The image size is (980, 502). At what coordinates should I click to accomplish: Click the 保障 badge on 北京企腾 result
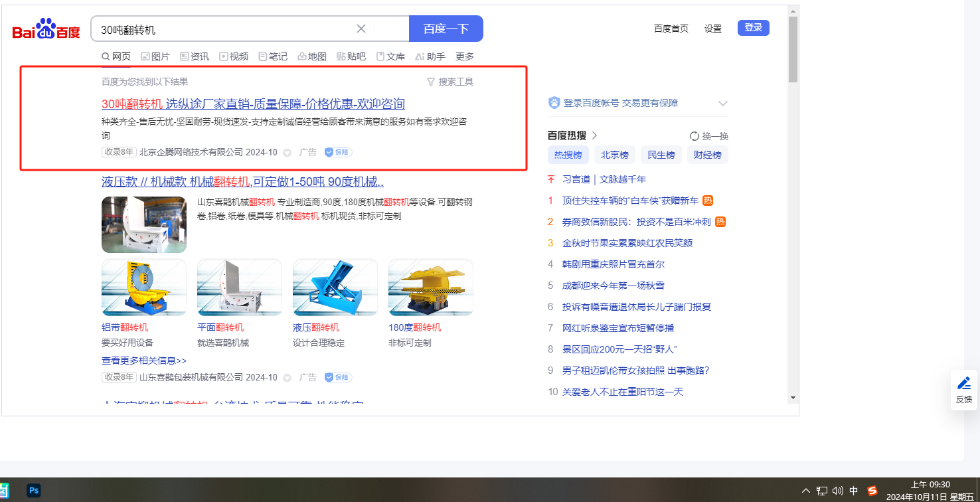tap(338, 152)
